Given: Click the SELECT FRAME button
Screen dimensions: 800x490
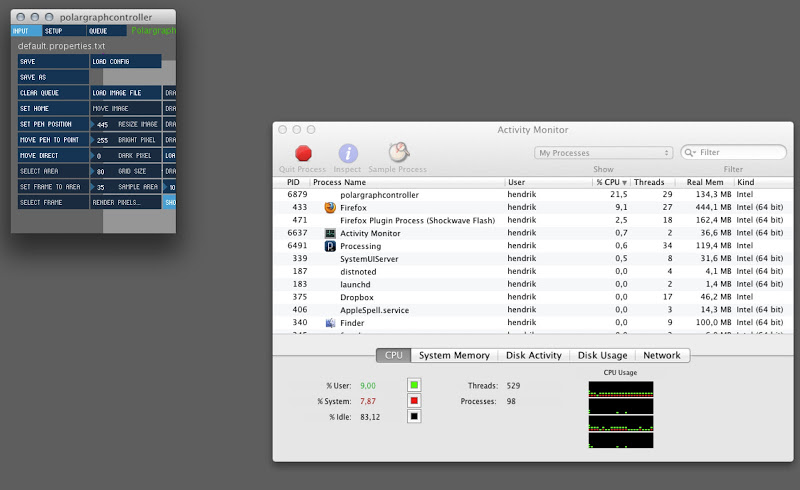Looking at the screenshot, I should (x=53, y=202).
